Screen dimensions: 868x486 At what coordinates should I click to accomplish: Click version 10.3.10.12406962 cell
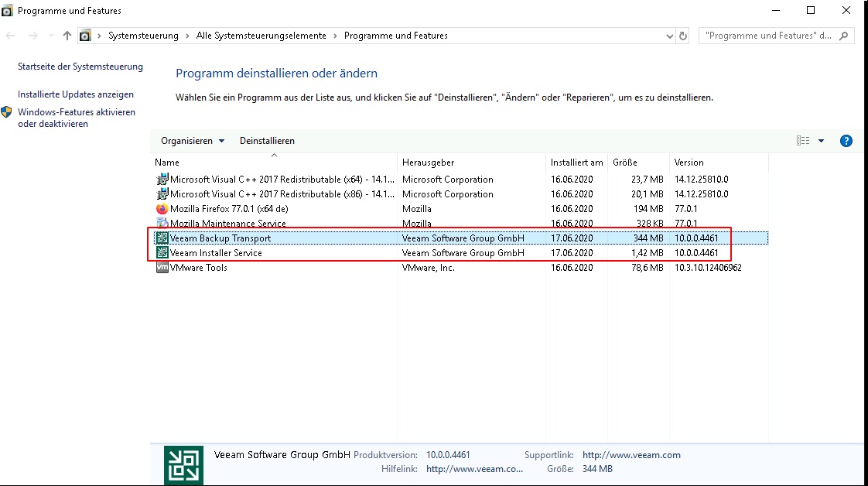coord(708,267)
